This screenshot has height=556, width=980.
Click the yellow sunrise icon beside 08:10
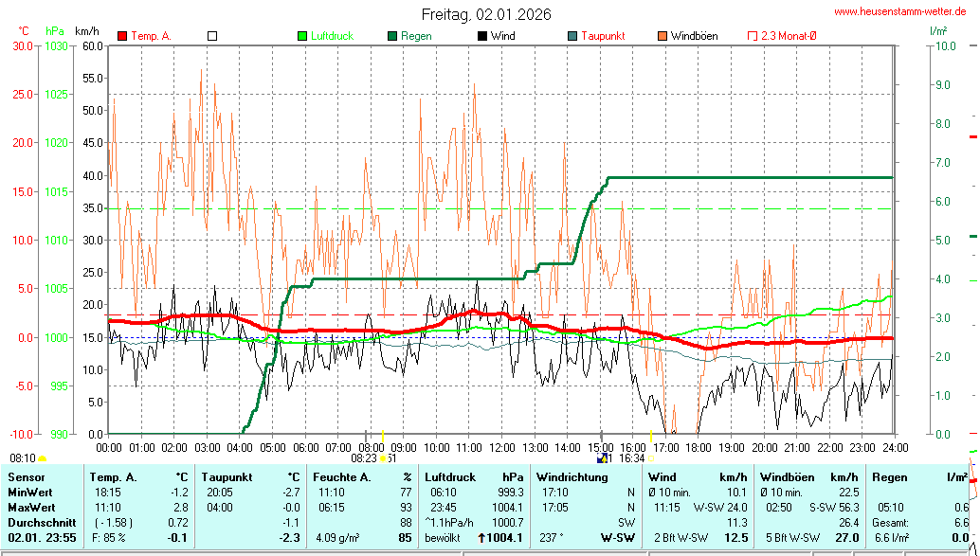click(x=42, y=458)
